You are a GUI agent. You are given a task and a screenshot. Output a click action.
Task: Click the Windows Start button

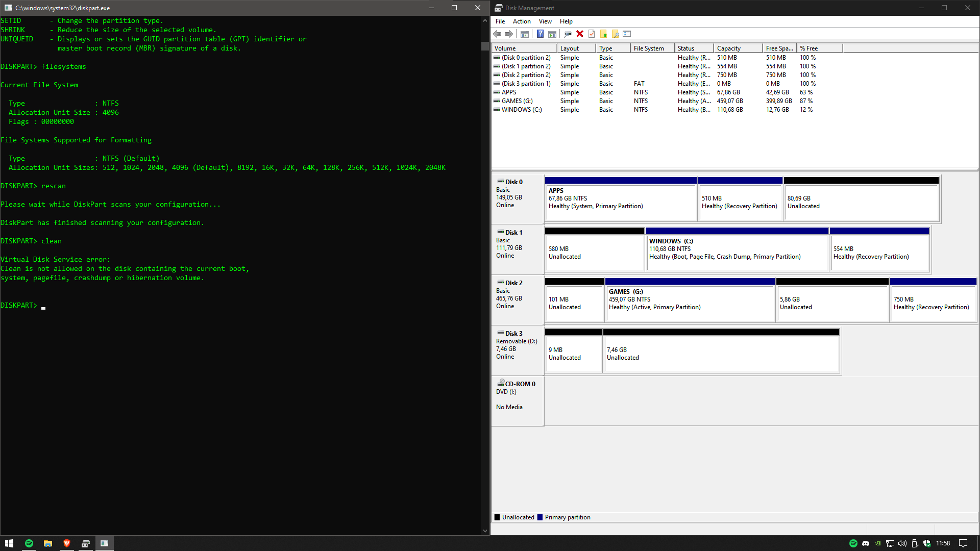[9, 543]
